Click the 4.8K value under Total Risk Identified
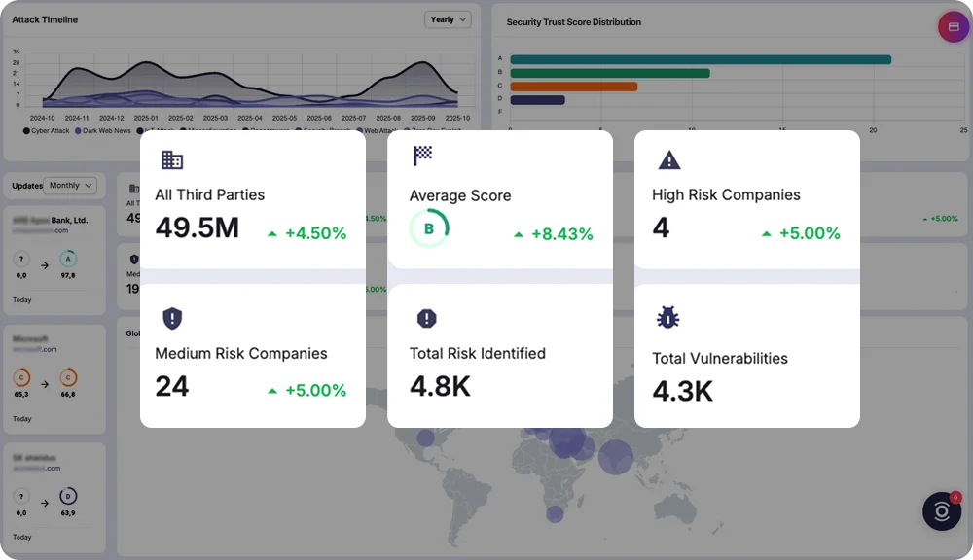Image resolution: width=973 pixels, height=560 pixels. point(440,386)
